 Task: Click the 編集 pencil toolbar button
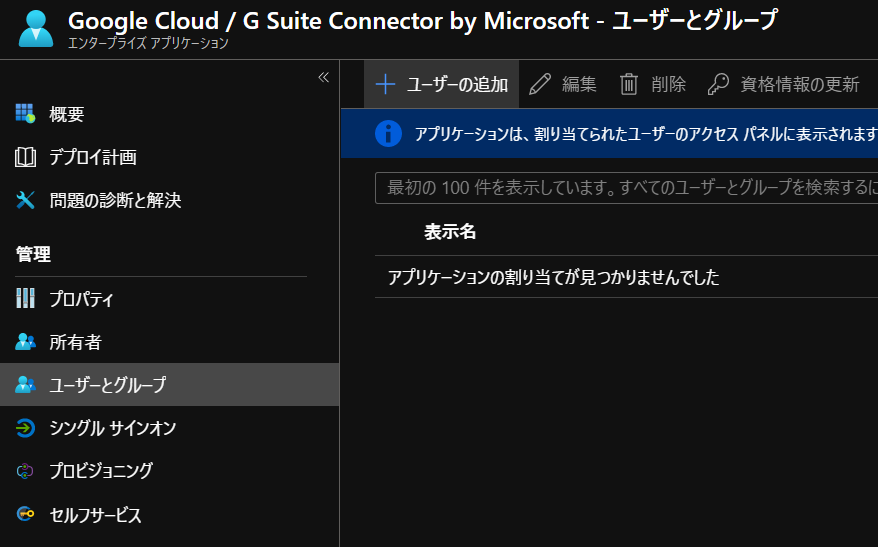(563, 85)
